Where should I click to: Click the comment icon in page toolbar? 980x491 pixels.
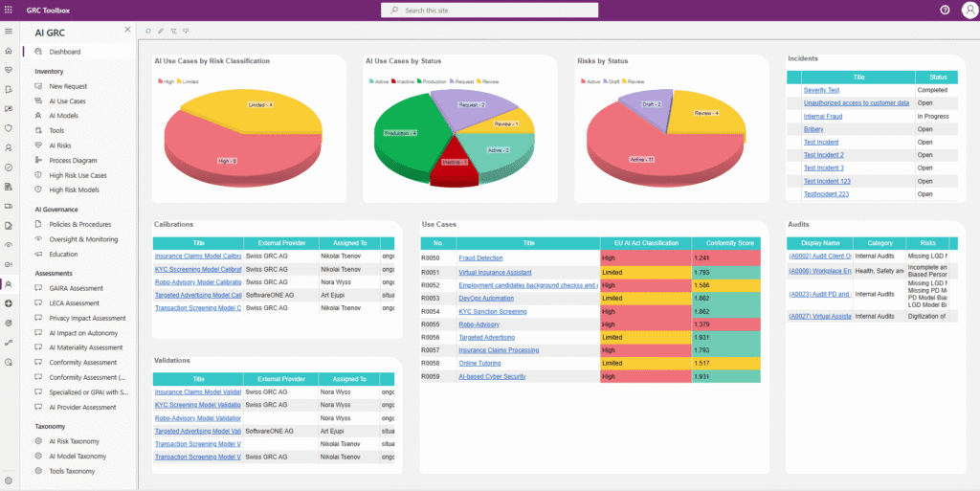pos(186,31)
